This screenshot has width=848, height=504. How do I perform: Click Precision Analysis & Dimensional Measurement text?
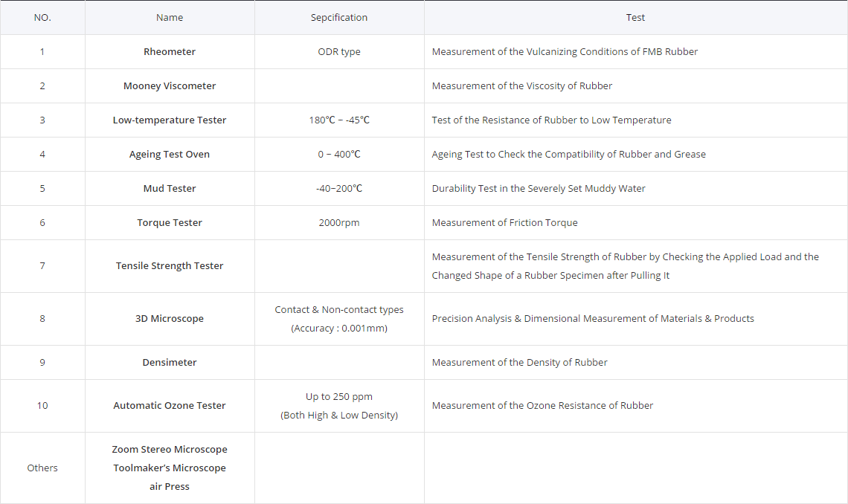593,319
